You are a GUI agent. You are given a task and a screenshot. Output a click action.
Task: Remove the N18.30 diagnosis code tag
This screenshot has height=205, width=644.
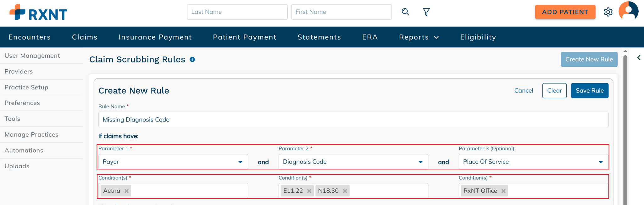[345, 191]
